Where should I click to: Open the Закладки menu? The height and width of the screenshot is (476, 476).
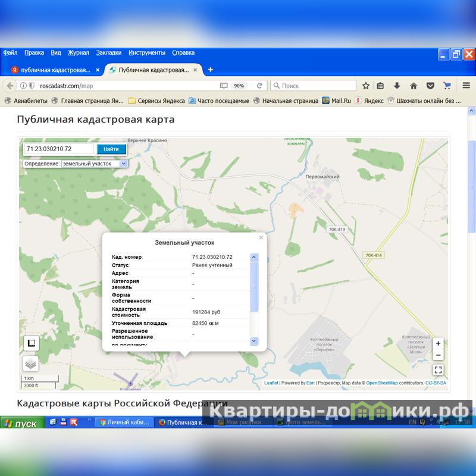tap(109, 52)
